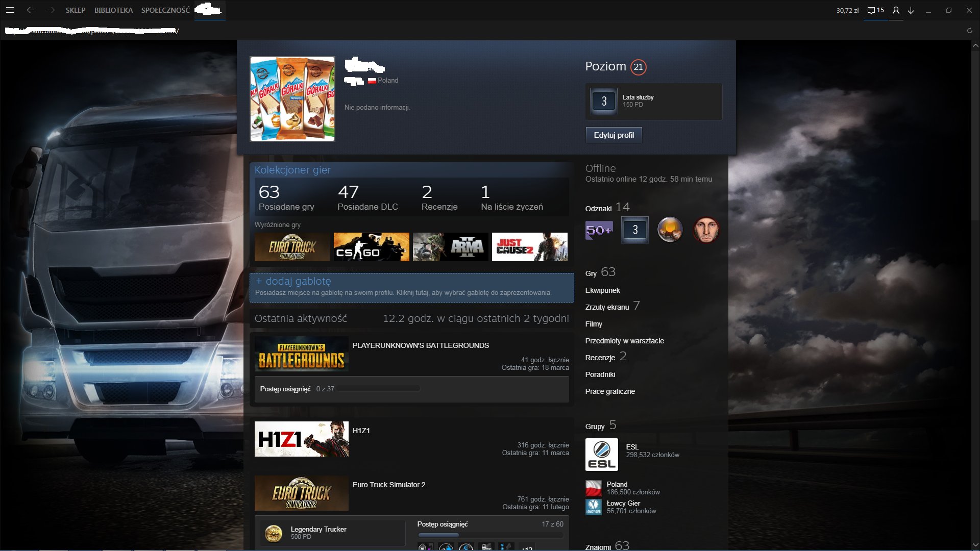Click the years of service 3 badge

[x=635, y=230]
